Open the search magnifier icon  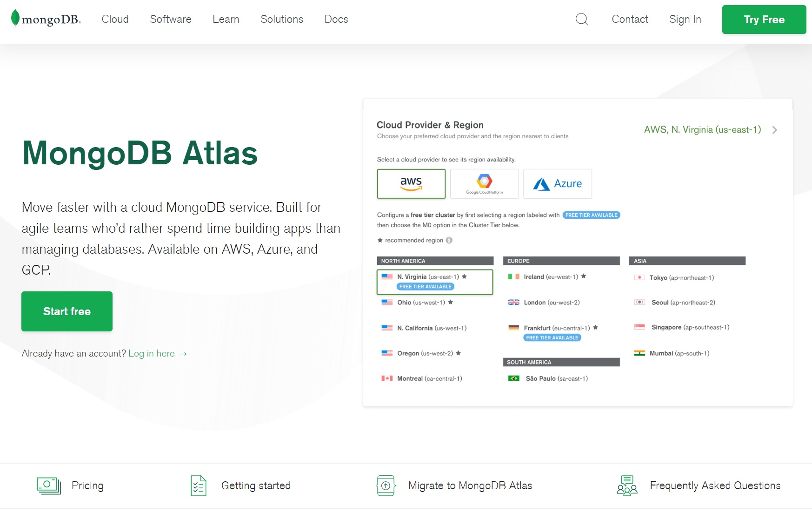[x=582, y=19]
